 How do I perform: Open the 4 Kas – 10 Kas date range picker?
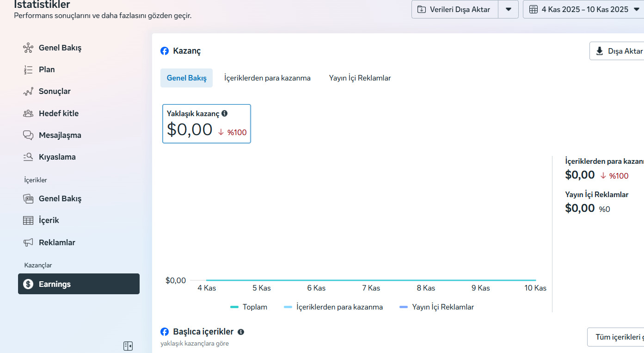pos(583,9)
